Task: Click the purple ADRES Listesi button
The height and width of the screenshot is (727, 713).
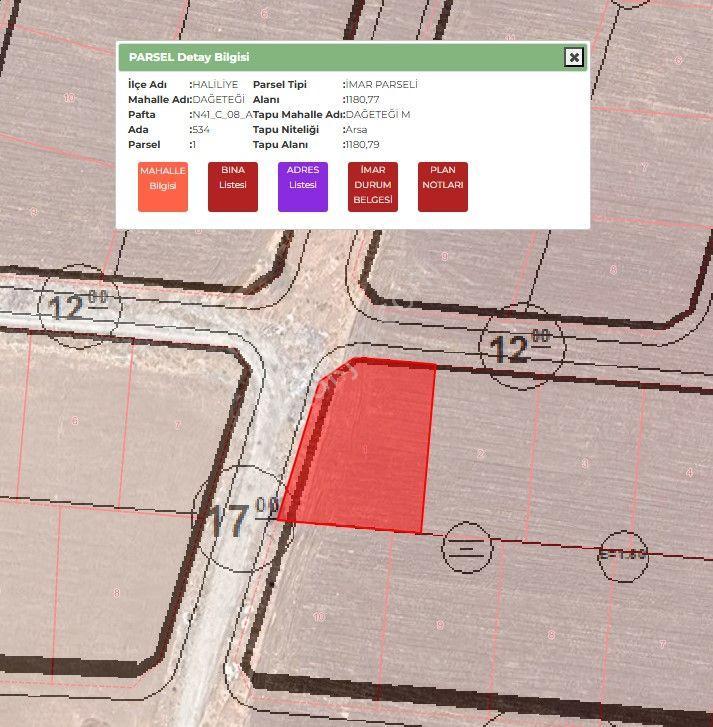Action: pos(303,187)
